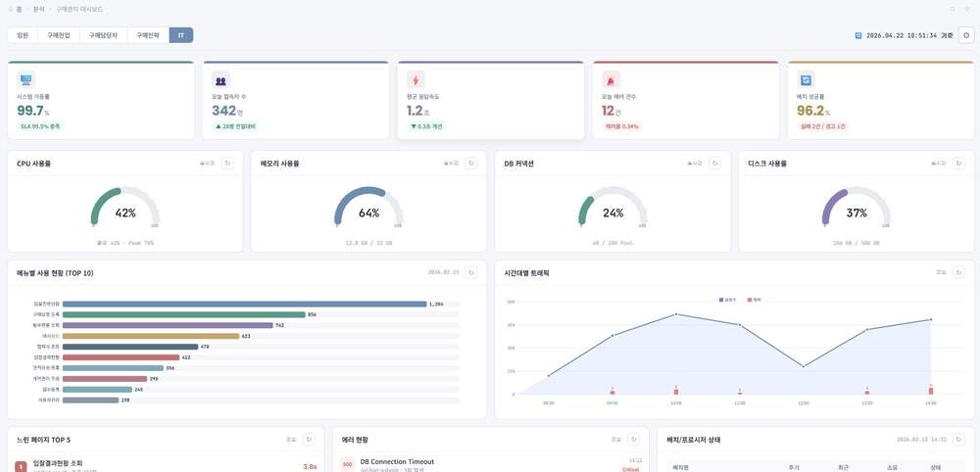Toggle the red error series in traffic legend

755,300
